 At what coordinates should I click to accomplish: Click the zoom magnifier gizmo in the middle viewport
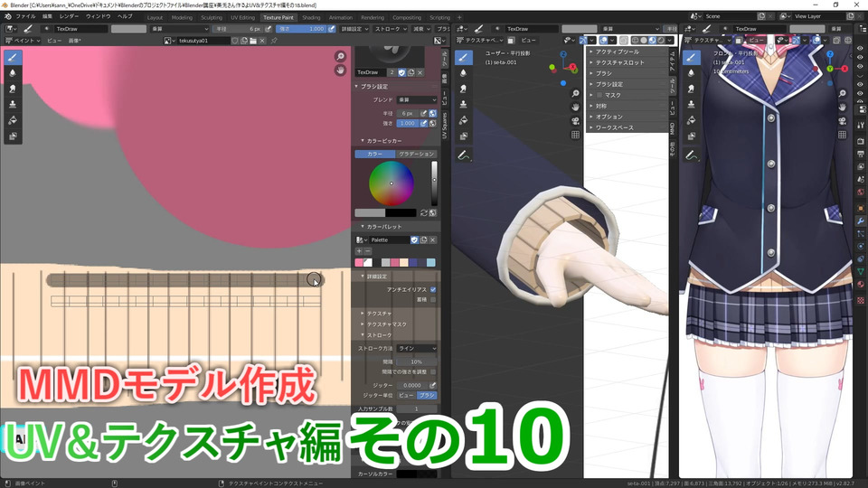575,93
